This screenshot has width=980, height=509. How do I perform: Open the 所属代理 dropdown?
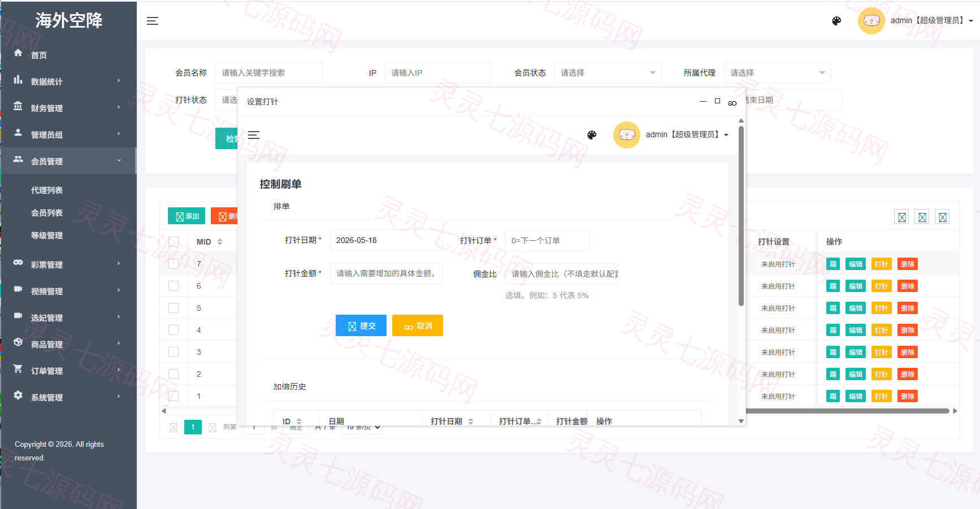click(x=778, y=73)
